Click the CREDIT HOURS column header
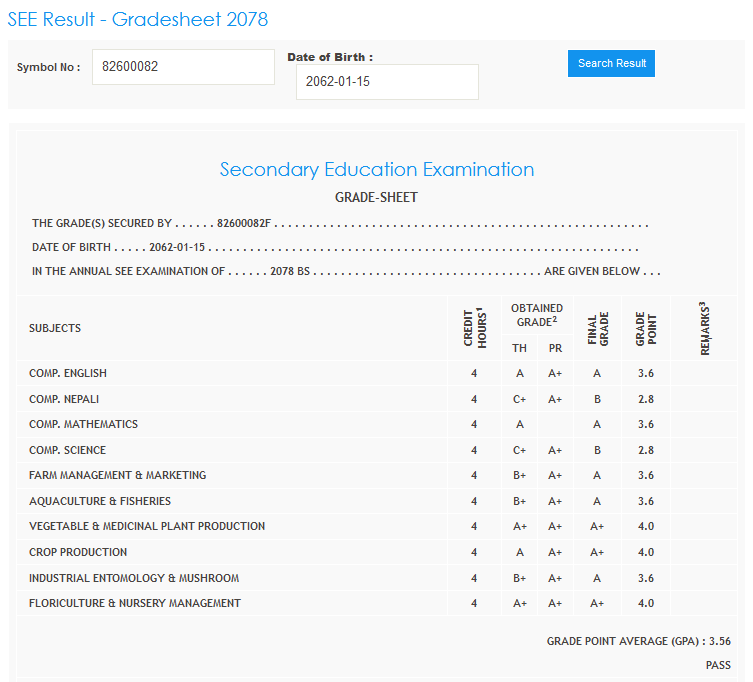This screenshot has width=753, height=682. [474, 328]
